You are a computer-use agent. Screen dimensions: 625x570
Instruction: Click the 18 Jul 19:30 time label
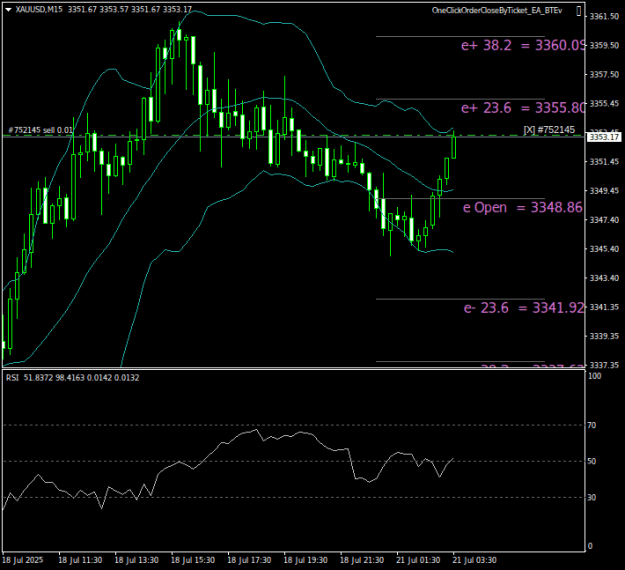tap(305, 560)
